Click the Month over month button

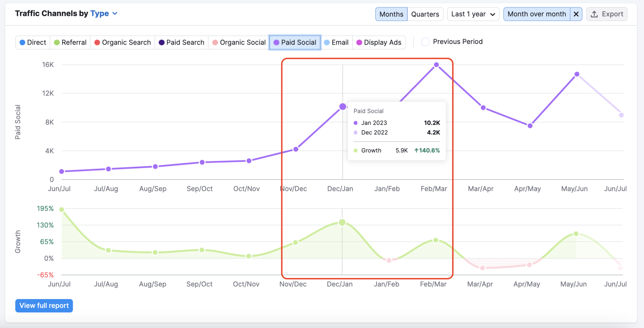tap(537, 14)
